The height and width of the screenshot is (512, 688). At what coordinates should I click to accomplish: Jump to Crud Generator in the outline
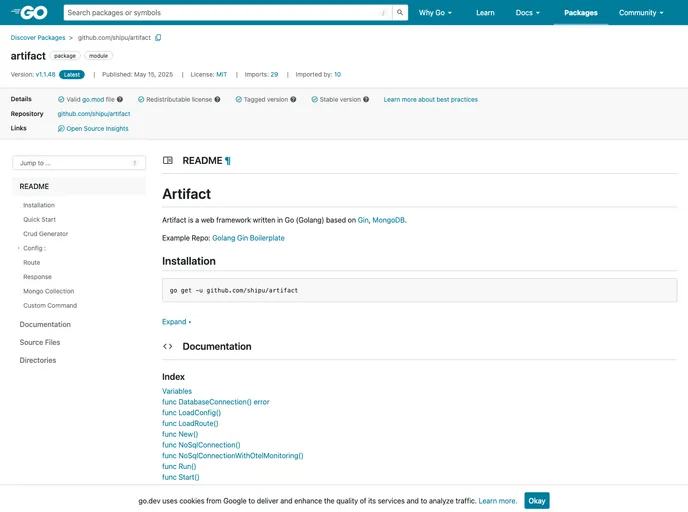click(46, 234)
